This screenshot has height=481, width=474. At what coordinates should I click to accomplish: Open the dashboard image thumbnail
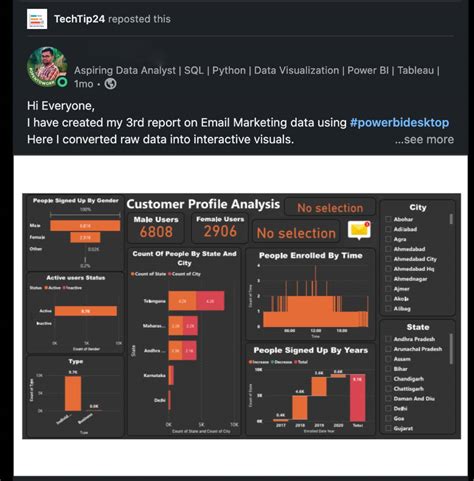(x=242, y=316)
